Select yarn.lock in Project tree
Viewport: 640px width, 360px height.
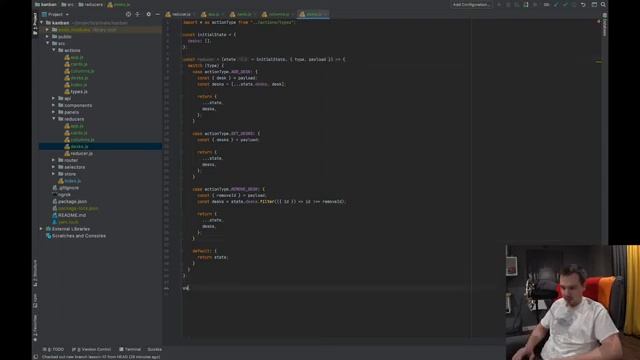click(x=65, y=222)
